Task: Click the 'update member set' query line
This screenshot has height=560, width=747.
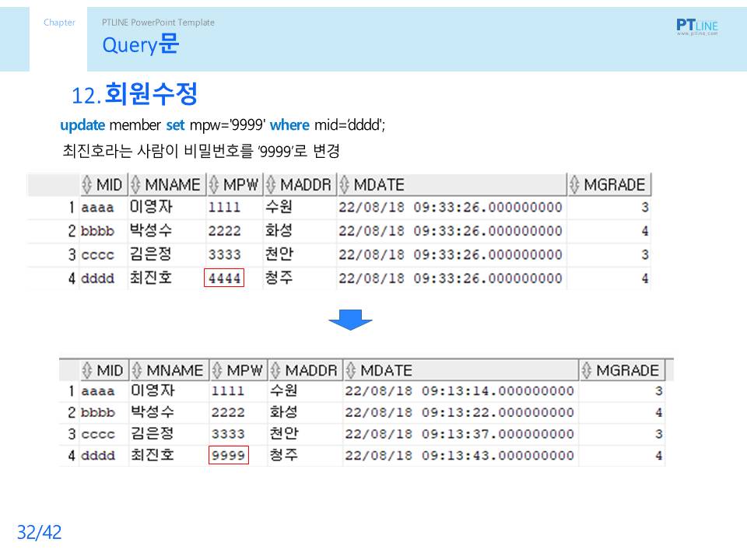Action: 223,125
